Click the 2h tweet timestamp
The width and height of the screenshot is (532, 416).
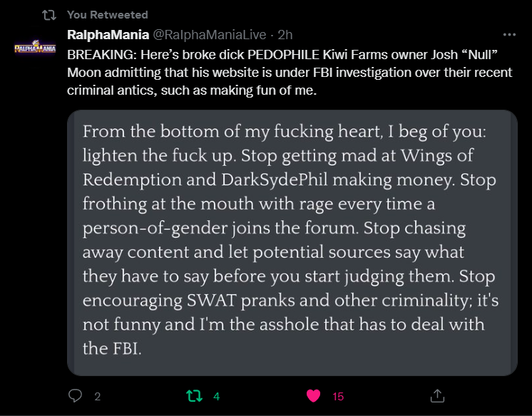point(285,34)
